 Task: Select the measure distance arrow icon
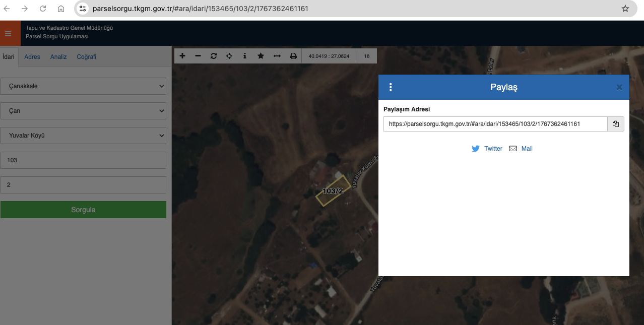[277, 56]
